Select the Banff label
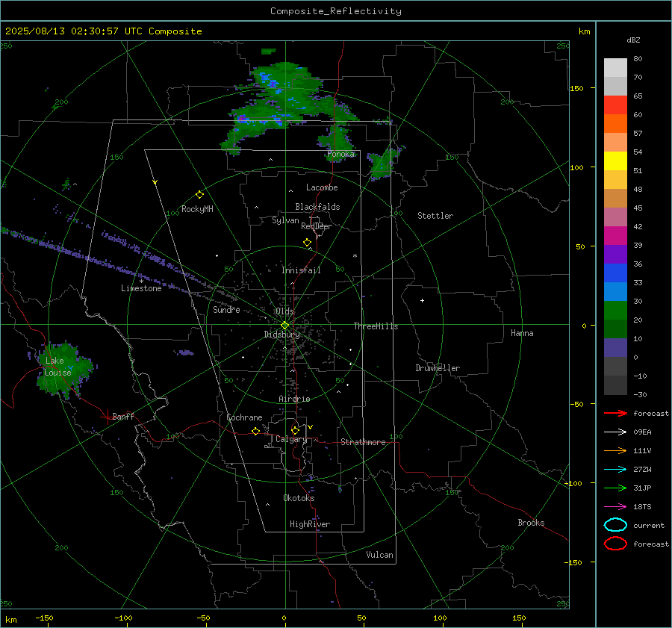672x628 pixels. point(123,417)
